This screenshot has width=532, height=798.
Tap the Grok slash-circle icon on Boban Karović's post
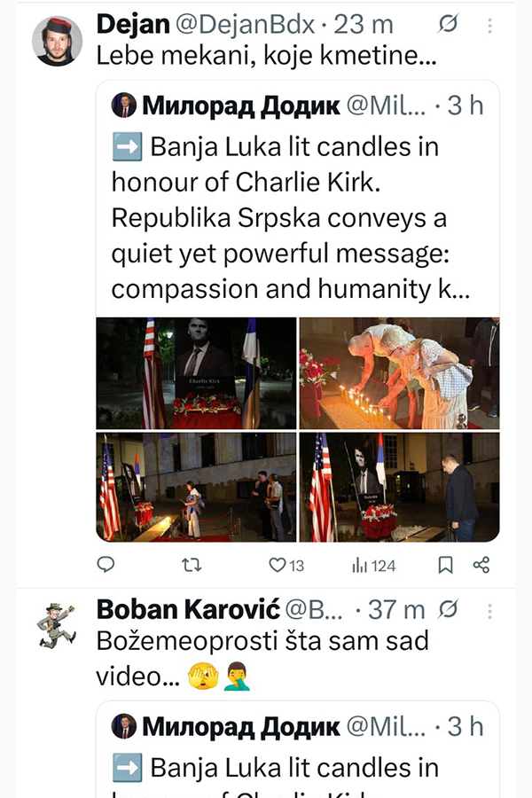(448, 608)
